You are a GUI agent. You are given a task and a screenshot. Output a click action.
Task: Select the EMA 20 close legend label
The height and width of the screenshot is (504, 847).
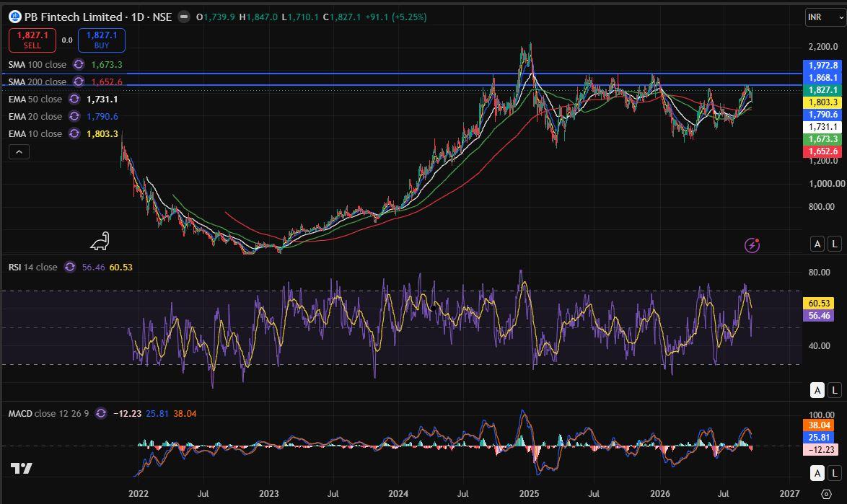[35, 117]
